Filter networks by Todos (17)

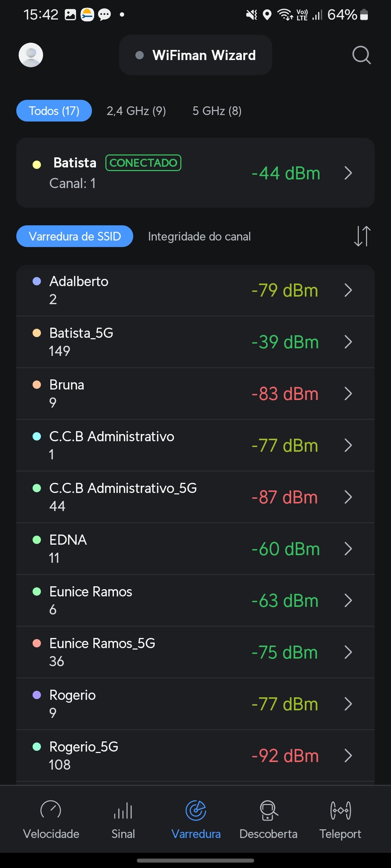tap(54, 111)
